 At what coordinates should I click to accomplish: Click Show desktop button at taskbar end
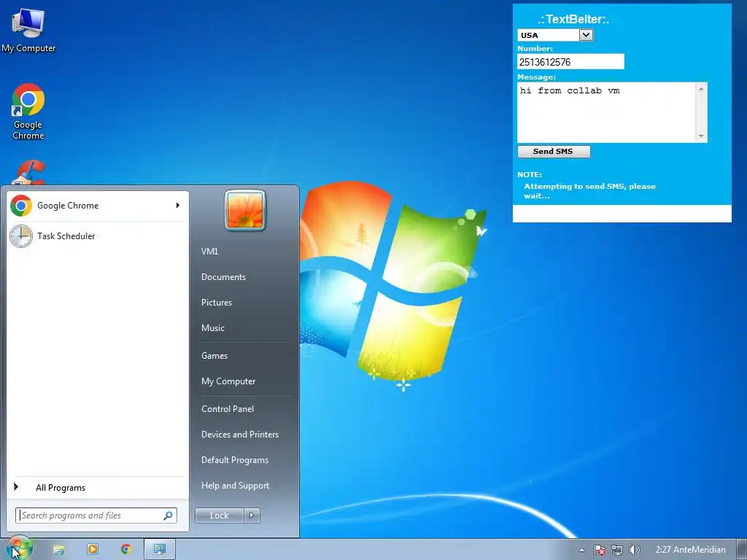click(x=741, y=550)
